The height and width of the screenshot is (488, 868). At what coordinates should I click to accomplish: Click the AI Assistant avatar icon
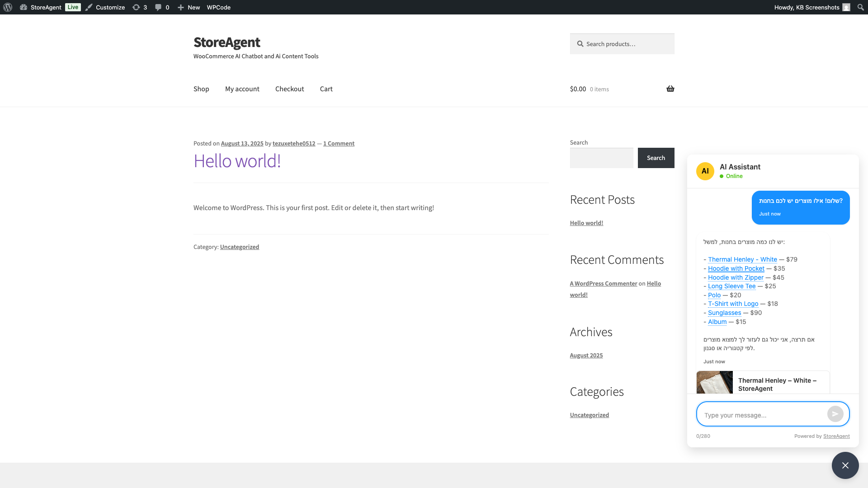[x=705, y=171]
